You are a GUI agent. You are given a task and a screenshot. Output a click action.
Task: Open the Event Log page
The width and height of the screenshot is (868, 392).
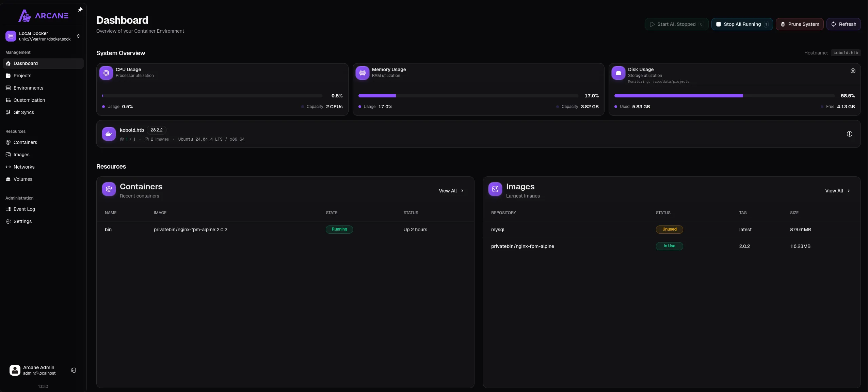coord(24,209)
